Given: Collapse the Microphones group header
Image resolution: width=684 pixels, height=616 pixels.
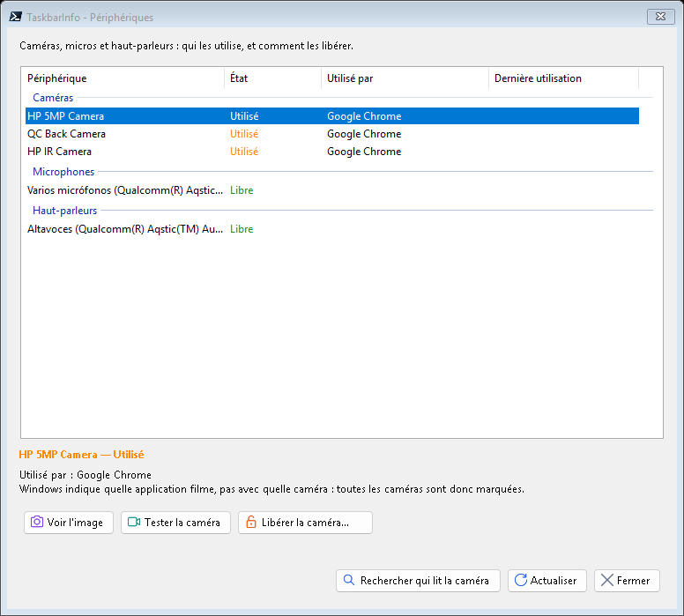Looking at the screenshot, I should click(63, 172).
